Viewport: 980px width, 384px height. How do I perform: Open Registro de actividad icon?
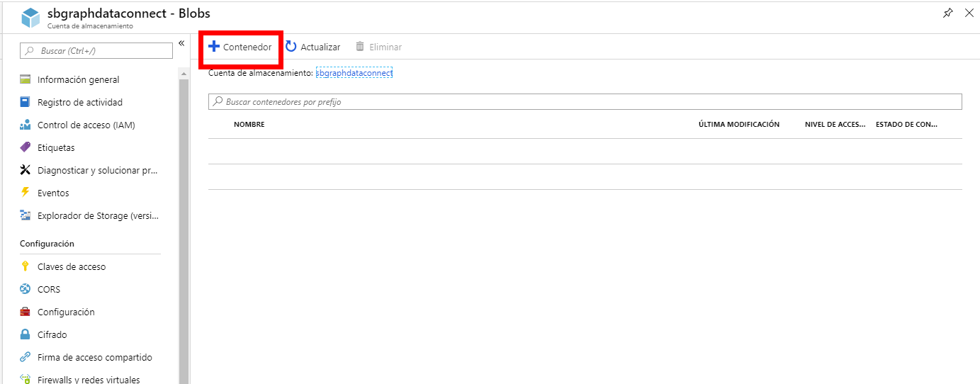click(x=26, y=102)
